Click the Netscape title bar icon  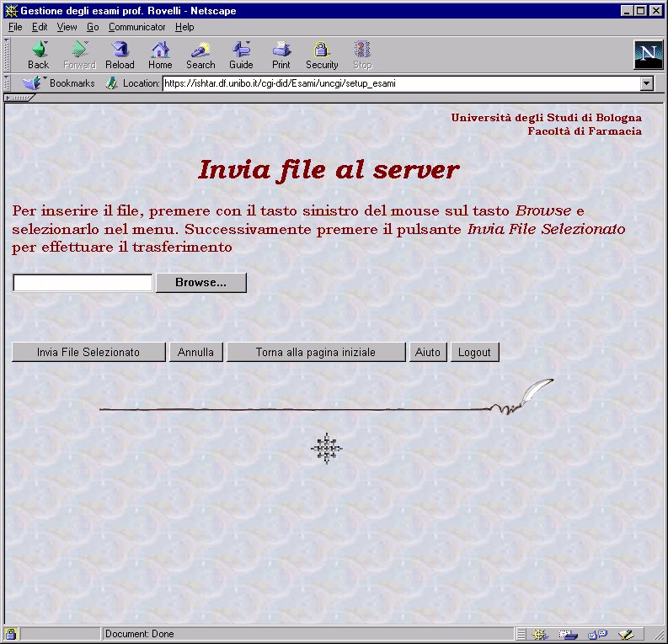click(11, 11)
